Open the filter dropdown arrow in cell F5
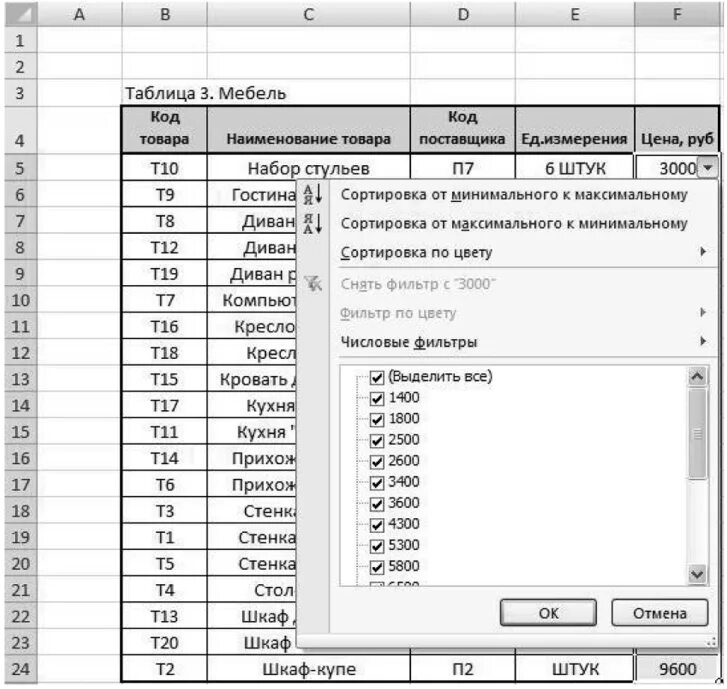 click(x=708, y=168)
